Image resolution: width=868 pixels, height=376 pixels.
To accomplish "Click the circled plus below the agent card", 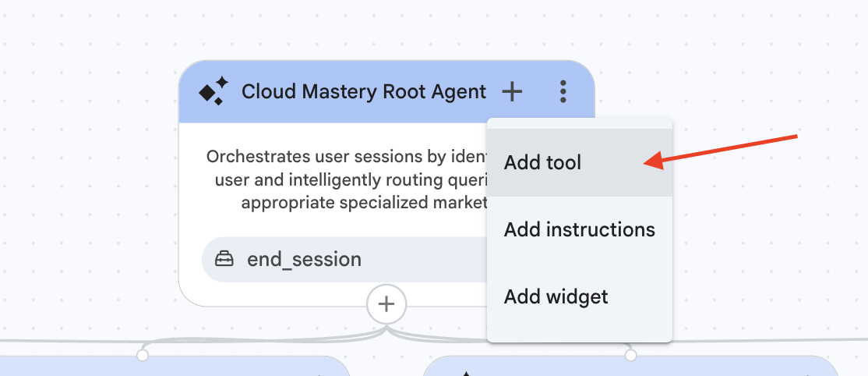I will [386, 304].
